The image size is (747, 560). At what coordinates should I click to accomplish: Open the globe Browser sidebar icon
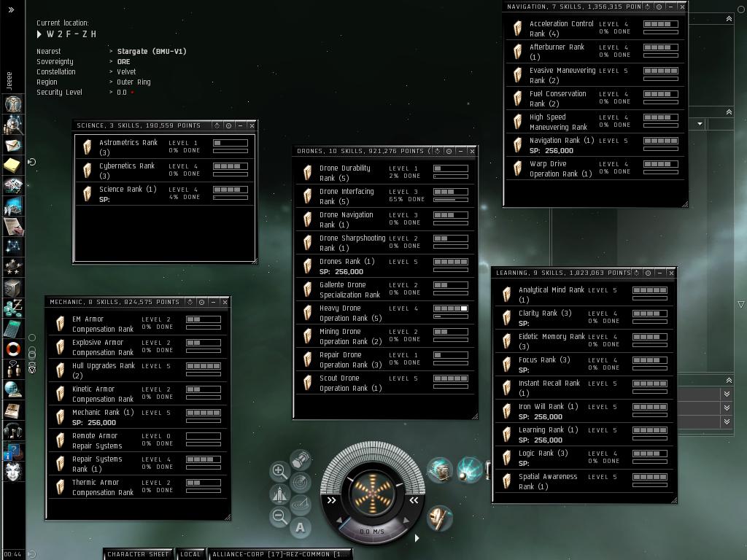(x=13, y=390)
